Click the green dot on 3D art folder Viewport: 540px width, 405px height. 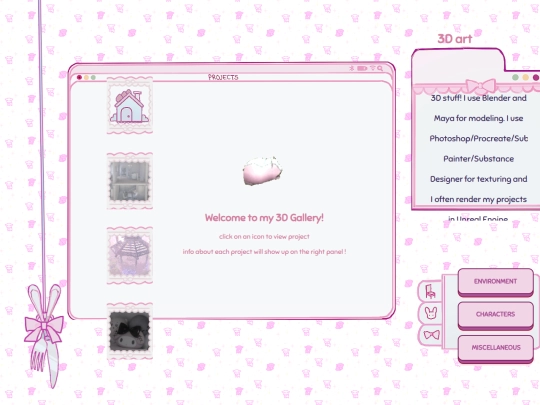click(x=515, y=77)
